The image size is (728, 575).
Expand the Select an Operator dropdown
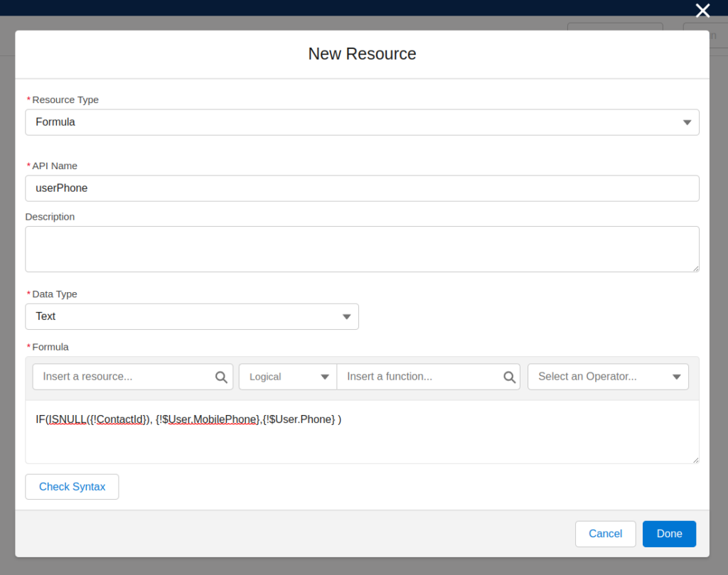[x=608, y=377]
